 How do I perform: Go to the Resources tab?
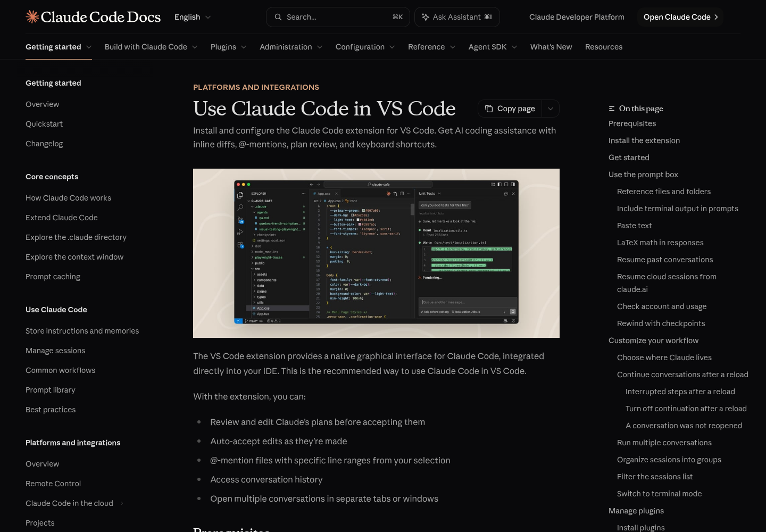(604, 47)
